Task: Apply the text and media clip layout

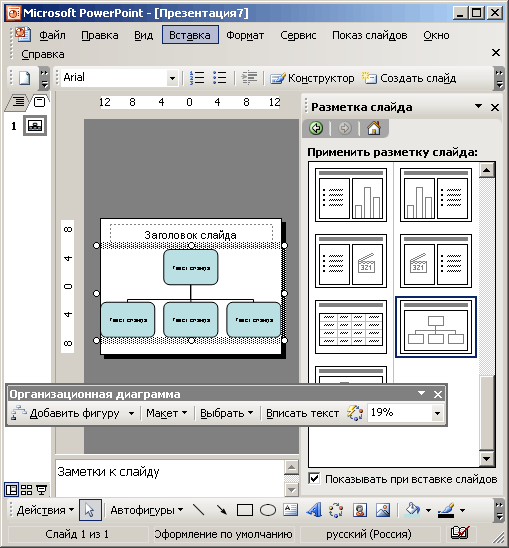Action: click(351, 261)
